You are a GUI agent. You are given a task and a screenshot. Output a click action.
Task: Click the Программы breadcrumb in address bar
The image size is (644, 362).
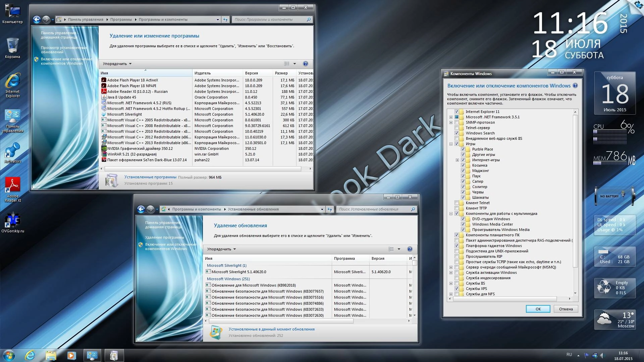point(121,19)
